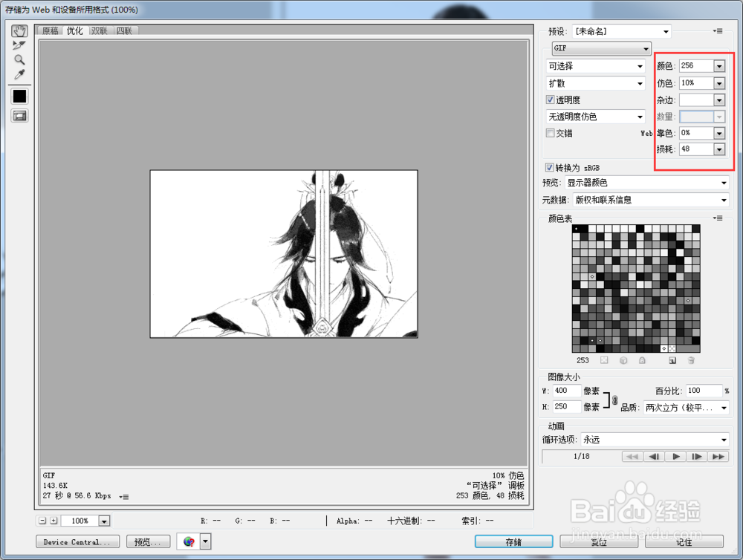Image resolution: width=743 pixels, height=560 pixels.
Task: Toggle slices visibility icon
Action: tap(19, 116)
